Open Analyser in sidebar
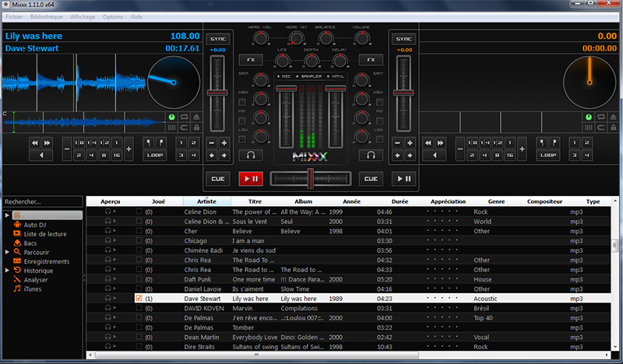This screenshot has width=623, height=364. coord(36,279)
